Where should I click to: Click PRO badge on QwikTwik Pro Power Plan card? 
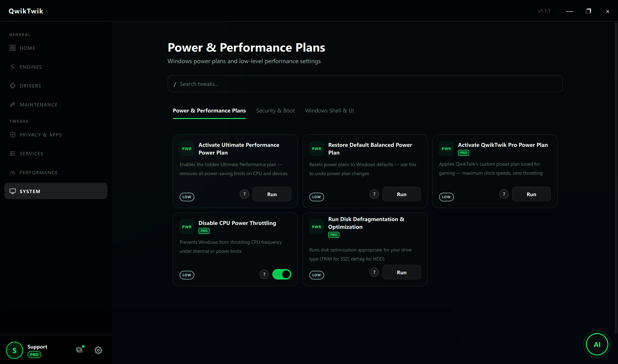(463, 153)
